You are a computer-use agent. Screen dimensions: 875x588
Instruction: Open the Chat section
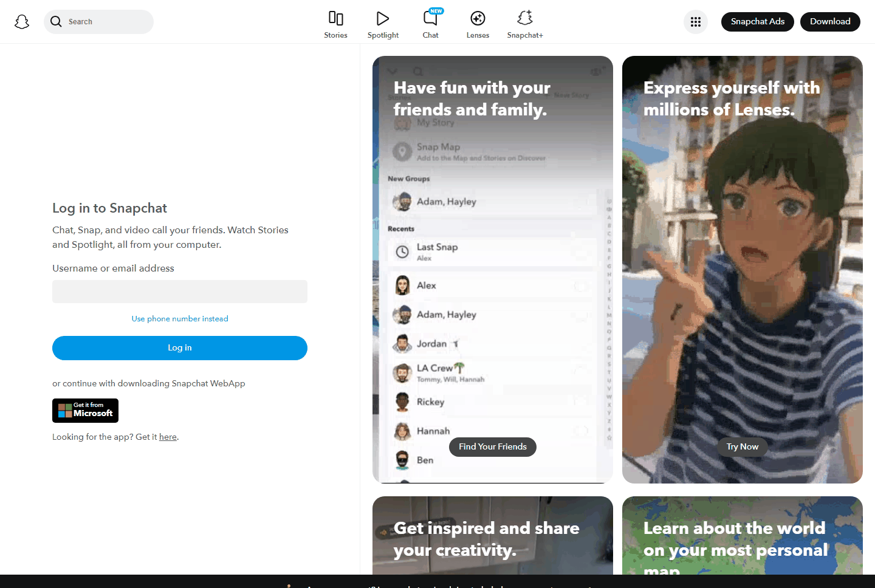coord(430,25)
